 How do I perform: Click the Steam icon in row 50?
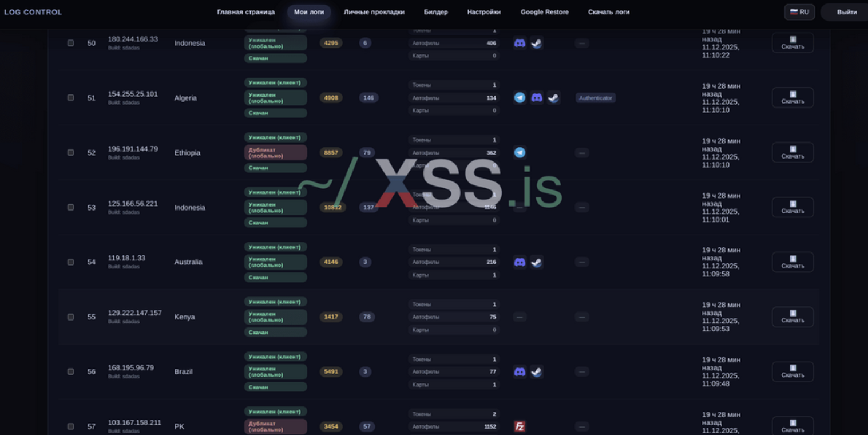pos(536,43)
